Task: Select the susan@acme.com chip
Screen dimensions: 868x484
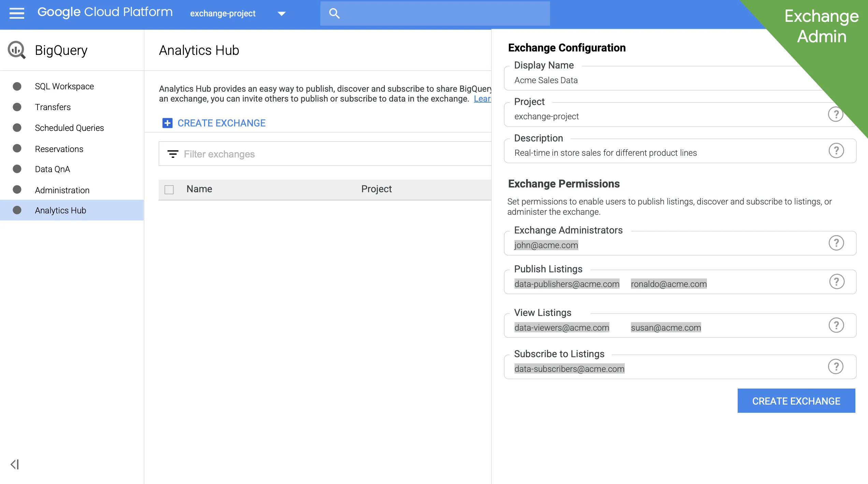Action: point(666,328)
